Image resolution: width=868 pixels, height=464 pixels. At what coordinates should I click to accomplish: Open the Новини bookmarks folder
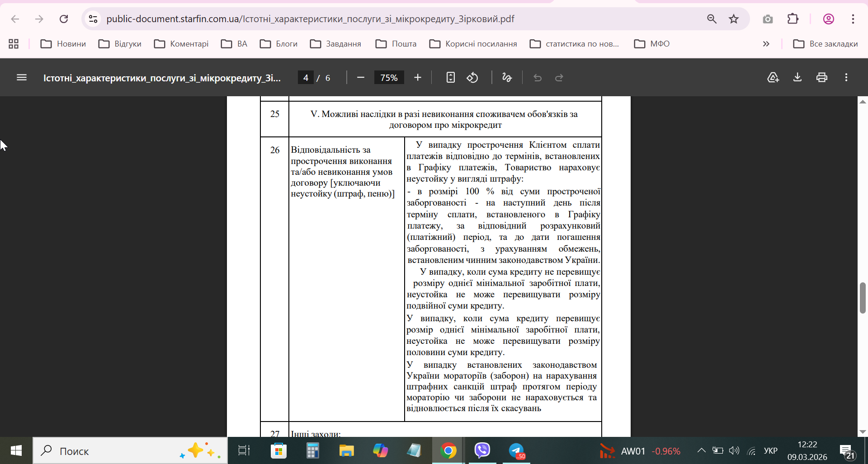[63, 44]
